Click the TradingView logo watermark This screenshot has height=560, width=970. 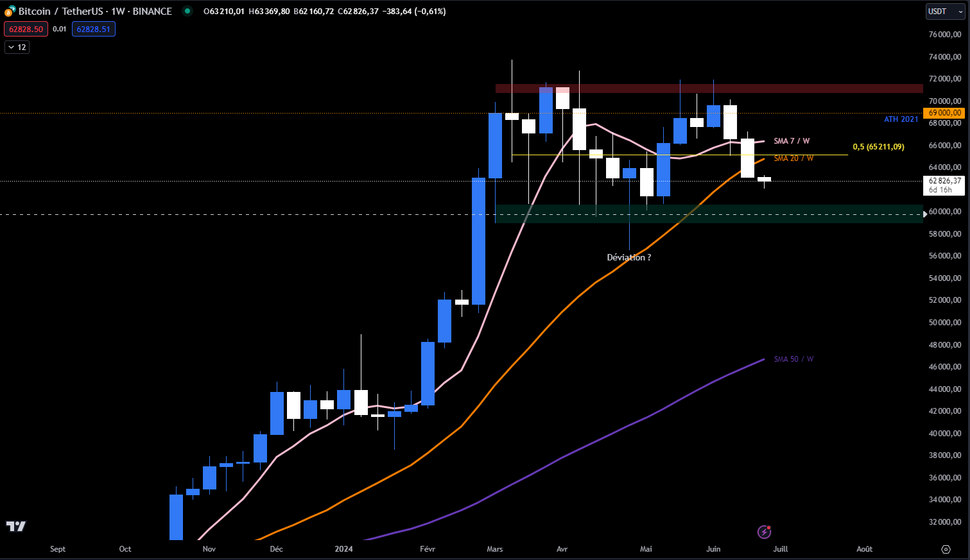[x=16, y=526]
